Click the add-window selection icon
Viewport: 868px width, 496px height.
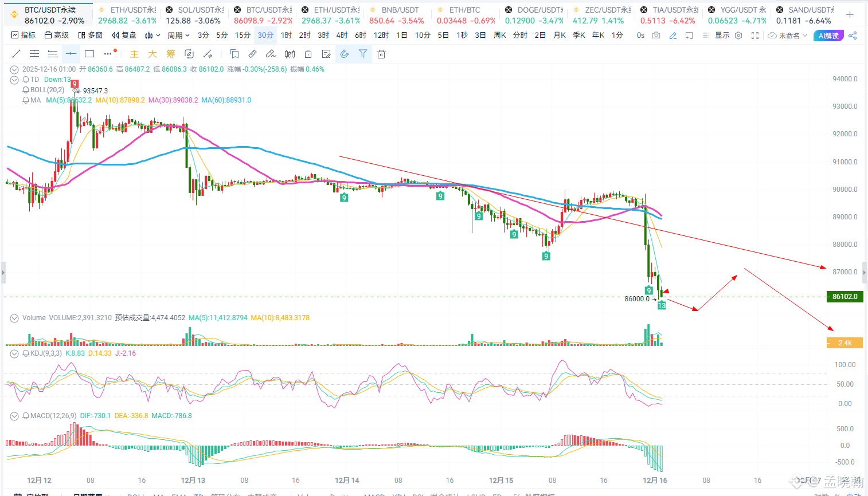coord(689,36)
